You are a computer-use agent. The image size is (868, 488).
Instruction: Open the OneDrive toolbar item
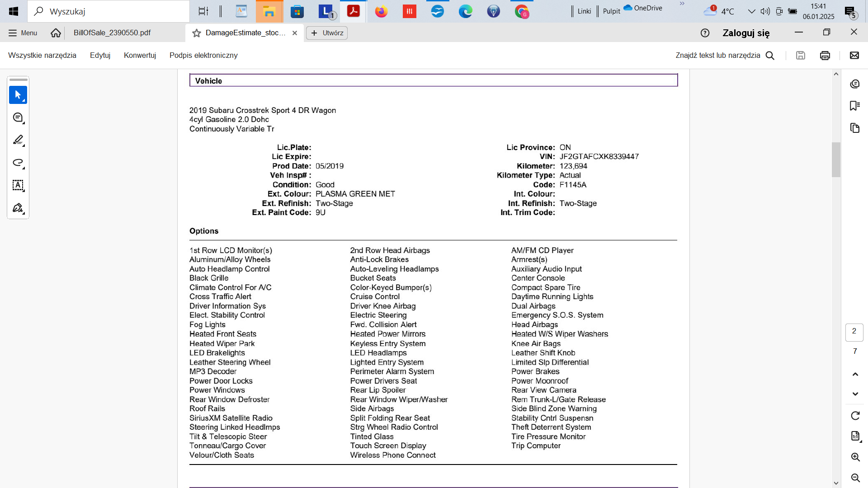pyautogui.click(x=643, y=8)
